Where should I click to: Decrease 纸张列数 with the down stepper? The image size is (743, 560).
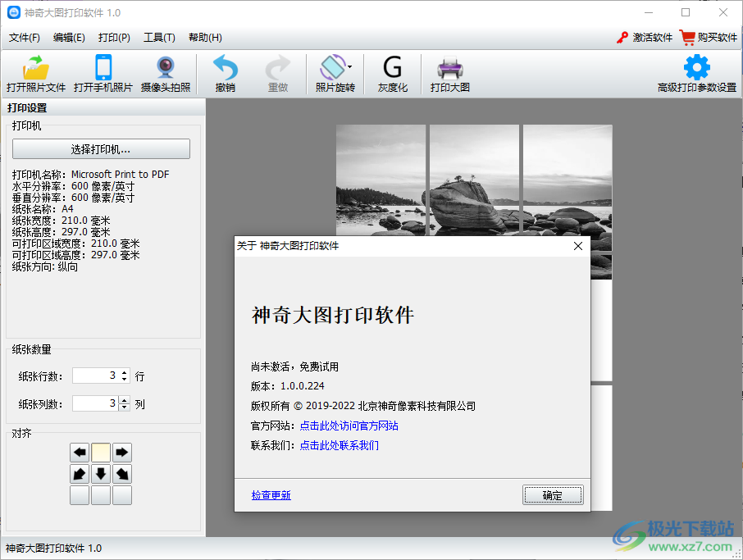coord(124,407)
